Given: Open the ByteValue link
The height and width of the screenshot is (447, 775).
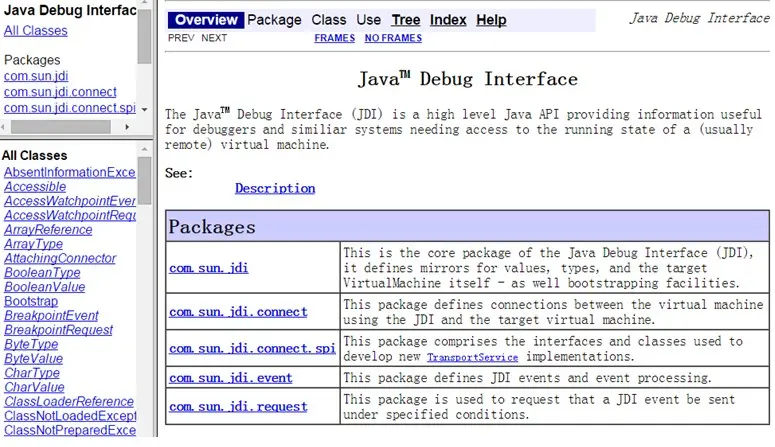Looking at the screenshot, I should point(33,359).
